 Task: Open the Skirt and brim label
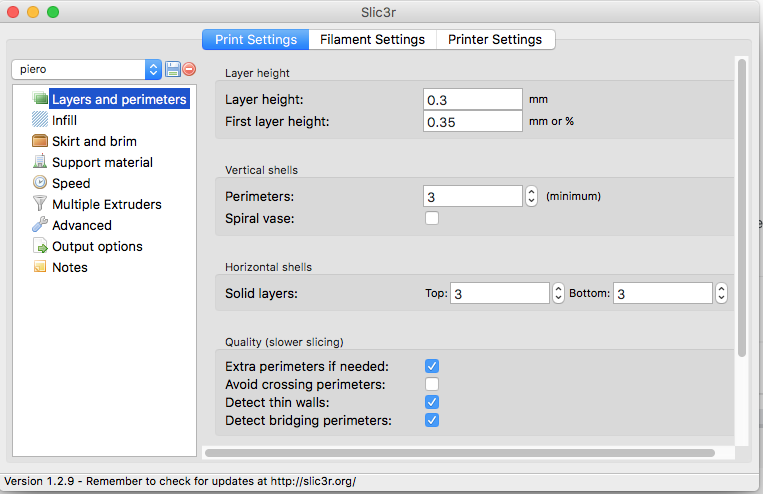click(94, 141)
